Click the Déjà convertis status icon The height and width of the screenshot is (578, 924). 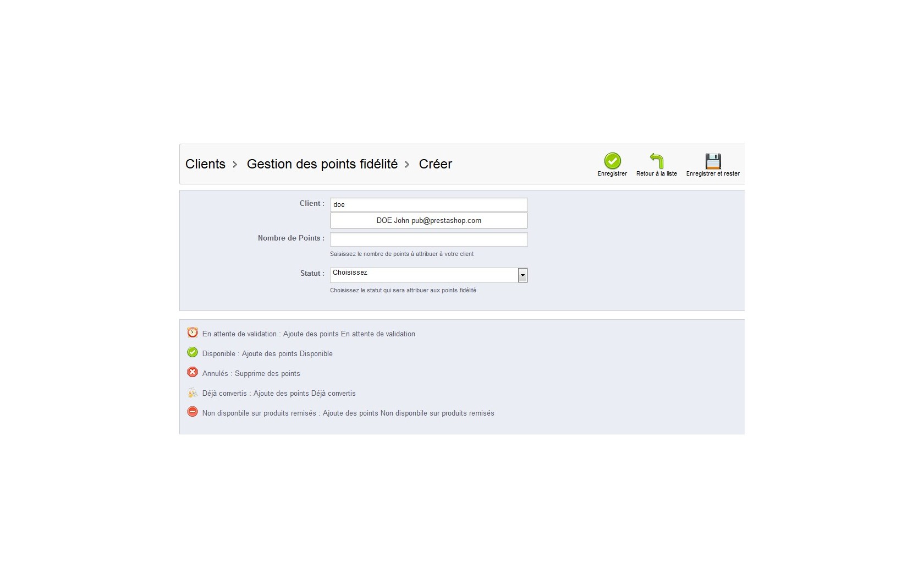tap(193, 392)
